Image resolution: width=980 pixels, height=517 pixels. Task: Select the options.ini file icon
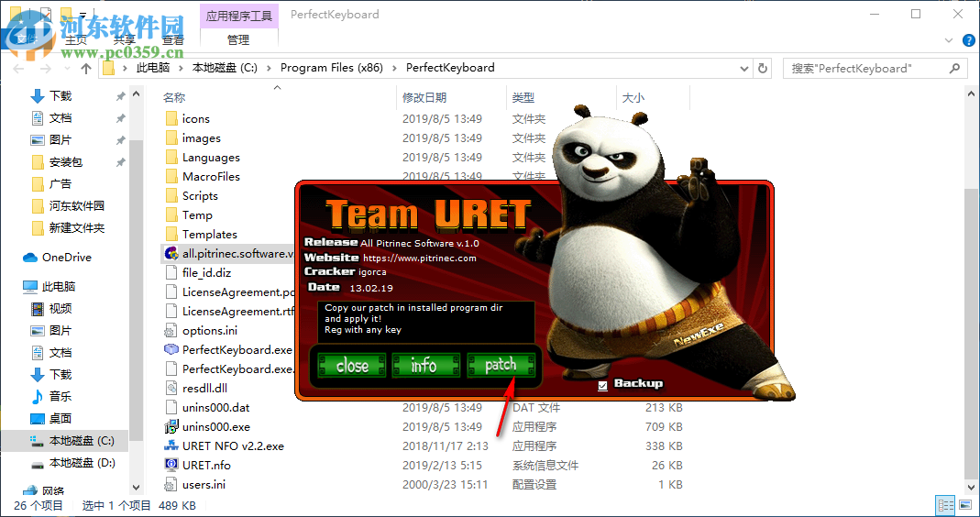click(x=171, y=331)
